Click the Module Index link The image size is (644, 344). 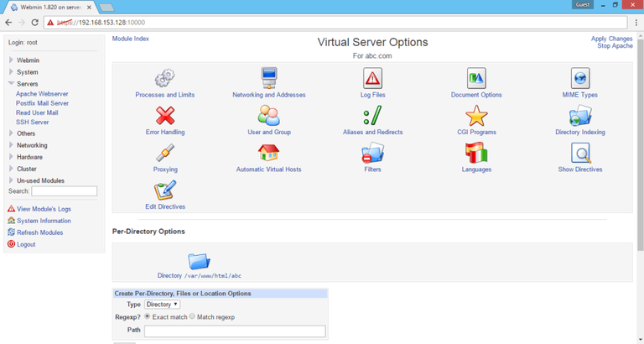pyautogui.click(x=131, y=39)
